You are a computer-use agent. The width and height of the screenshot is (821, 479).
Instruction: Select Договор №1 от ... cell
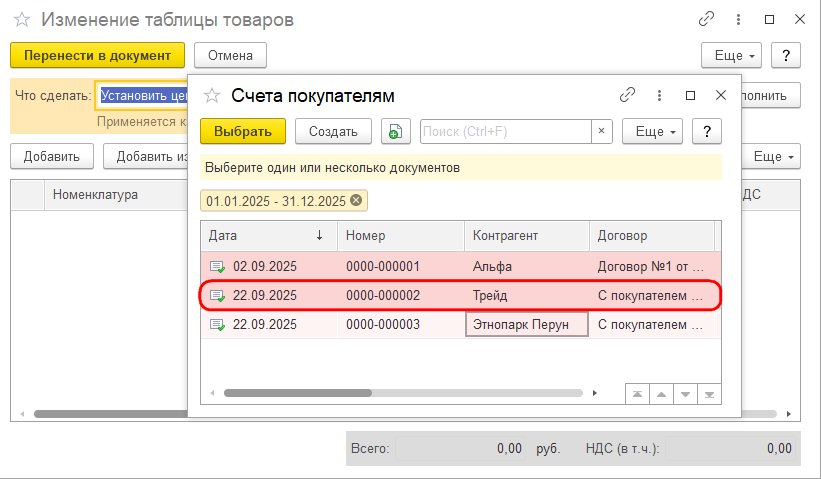[x=652, y=266]
